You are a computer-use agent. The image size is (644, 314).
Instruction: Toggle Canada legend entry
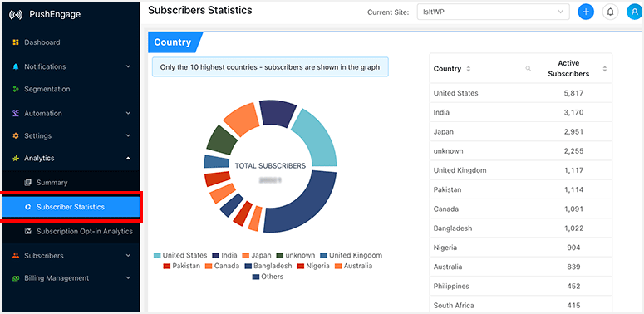coord(222,266)
